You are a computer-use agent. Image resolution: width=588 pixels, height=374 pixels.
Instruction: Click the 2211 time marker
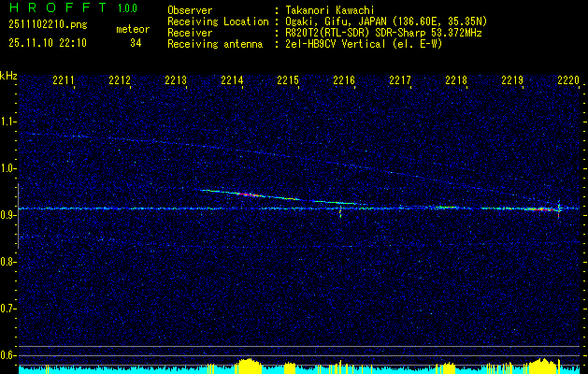[64, 81]
